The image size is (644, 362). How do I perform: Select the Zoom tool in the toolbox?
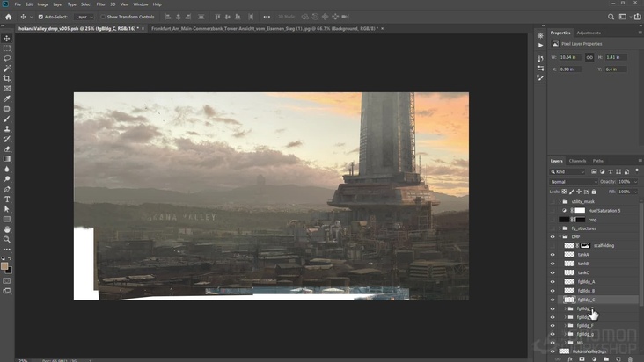[x=7, y=239]
